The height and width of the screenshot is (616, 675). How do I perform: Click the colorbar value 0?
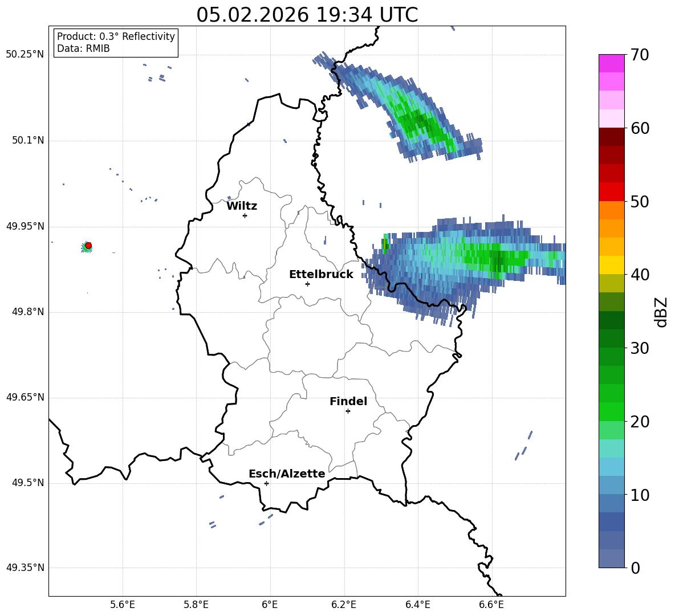[635, 568]
